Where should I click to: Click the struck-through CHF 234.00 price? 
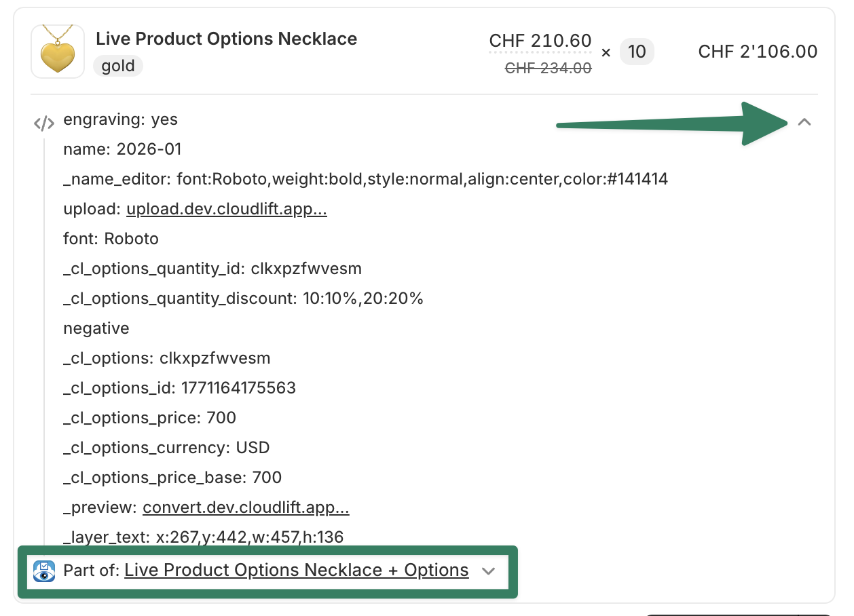point(549,68)
